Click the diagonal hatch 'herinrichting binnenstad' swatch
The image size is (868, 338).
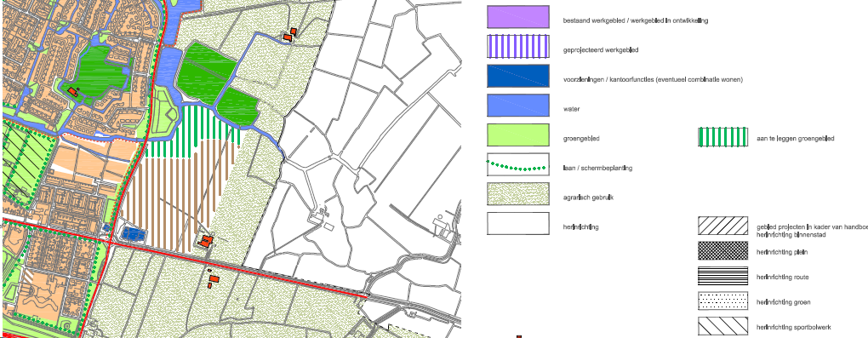723,226
